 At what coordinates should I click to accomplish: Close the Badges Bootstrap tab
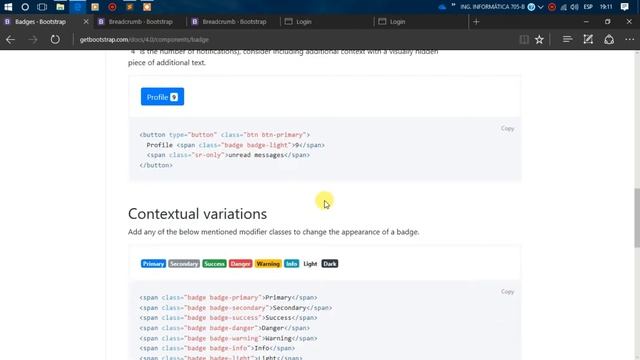coord(86,22)
